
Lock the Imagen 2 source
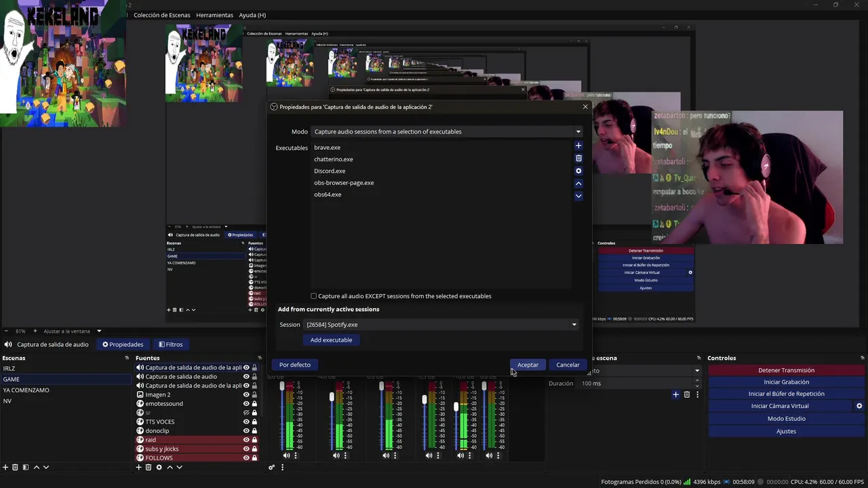click(x=254, y=394)
